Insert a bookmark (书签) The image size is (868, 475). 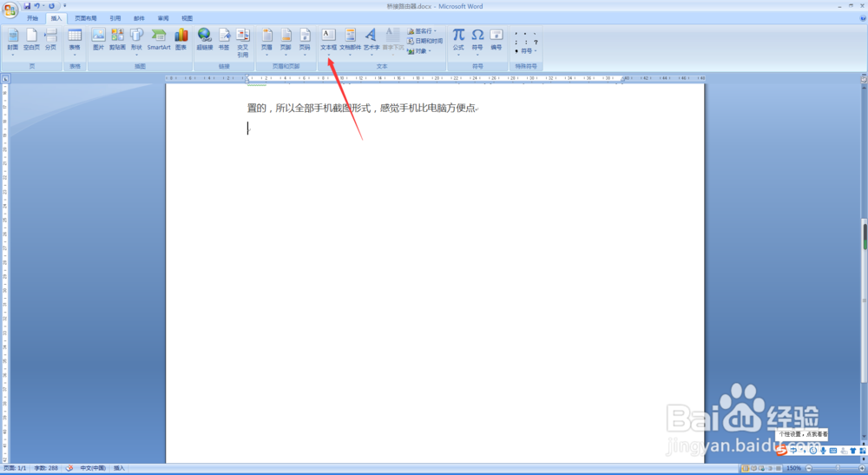pyautogui.click(x=224, y=40)
